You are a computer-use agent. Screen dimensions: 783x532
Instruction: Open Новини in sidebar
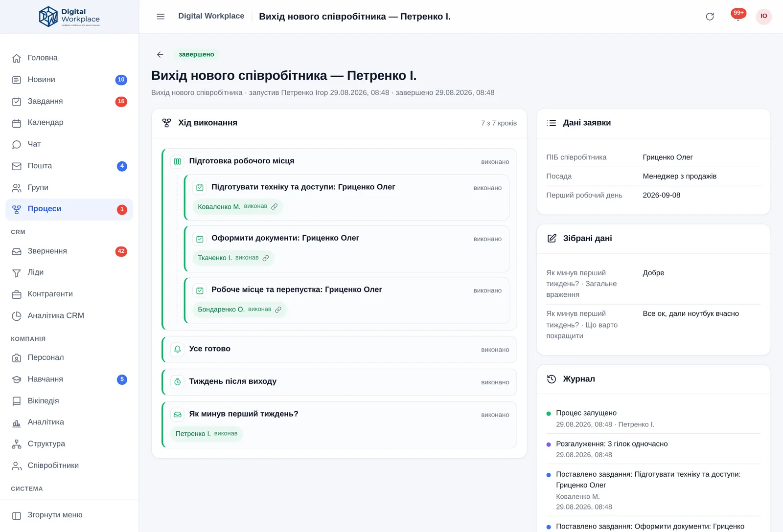(x=69, y=80)
